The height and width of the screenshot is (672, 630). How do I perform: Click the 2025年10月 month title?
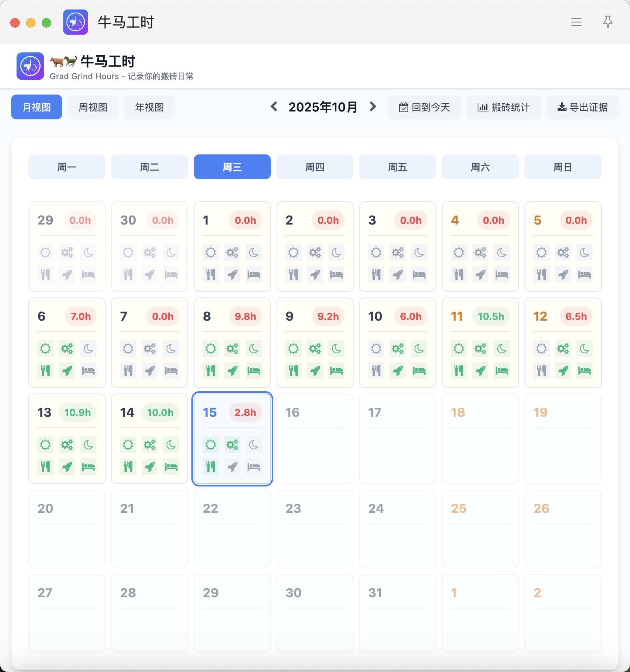pyautogui.click(x=323, y=107)
